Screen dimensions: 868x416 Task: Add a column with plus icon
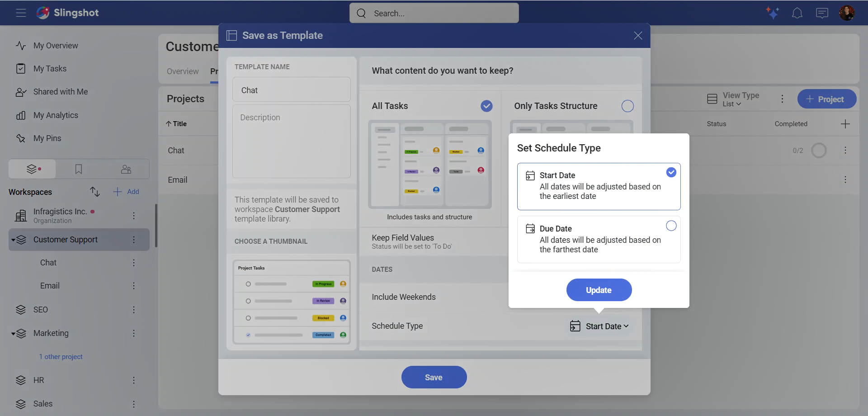pos(845,124)
